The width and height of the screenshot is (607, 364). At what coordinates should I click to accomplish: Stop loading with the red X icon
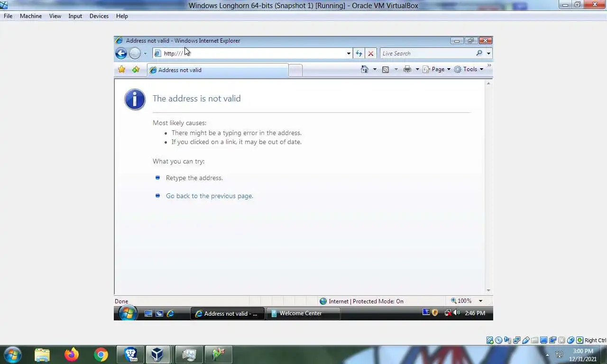[x=371, y=54]
